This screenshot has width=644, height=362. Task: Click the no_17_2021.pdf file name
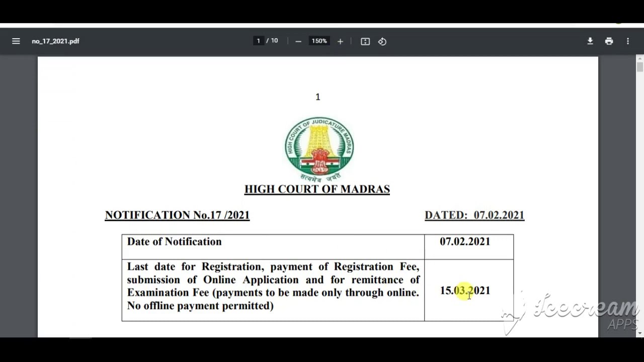(55, 41)
